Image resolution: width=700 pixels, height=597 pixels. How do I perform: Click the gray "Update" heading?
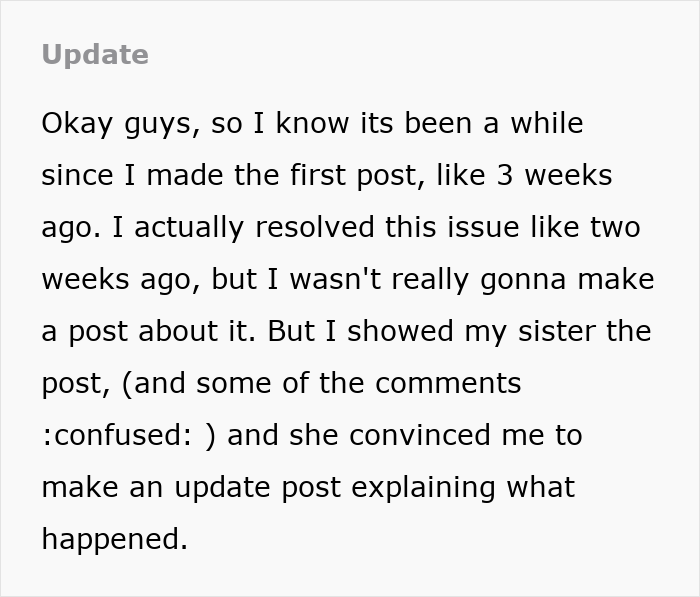tap(95, 55)
